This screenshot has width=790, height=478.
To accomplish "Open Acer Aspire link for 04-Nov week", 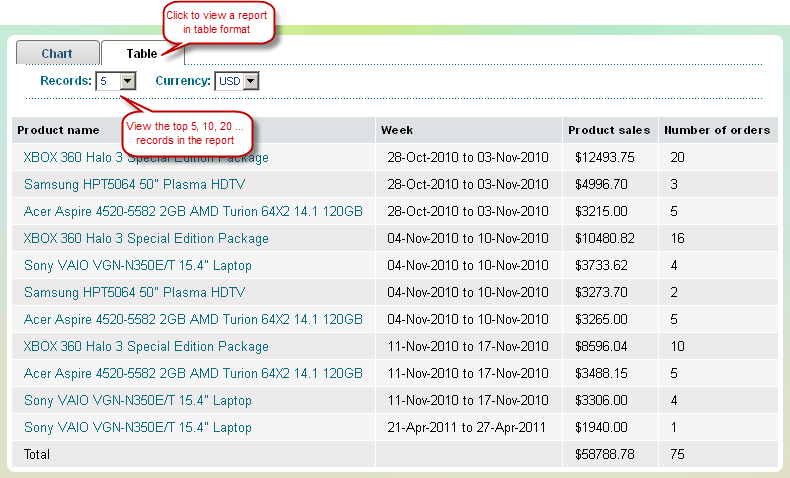I will (193, 320).
